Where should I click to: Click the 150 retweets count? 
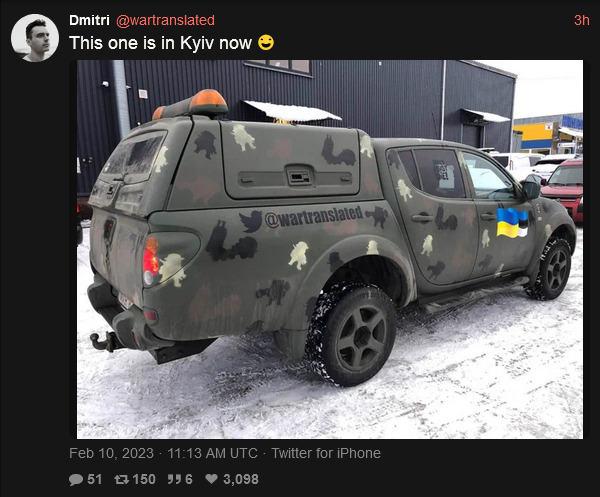coord(144,479)
